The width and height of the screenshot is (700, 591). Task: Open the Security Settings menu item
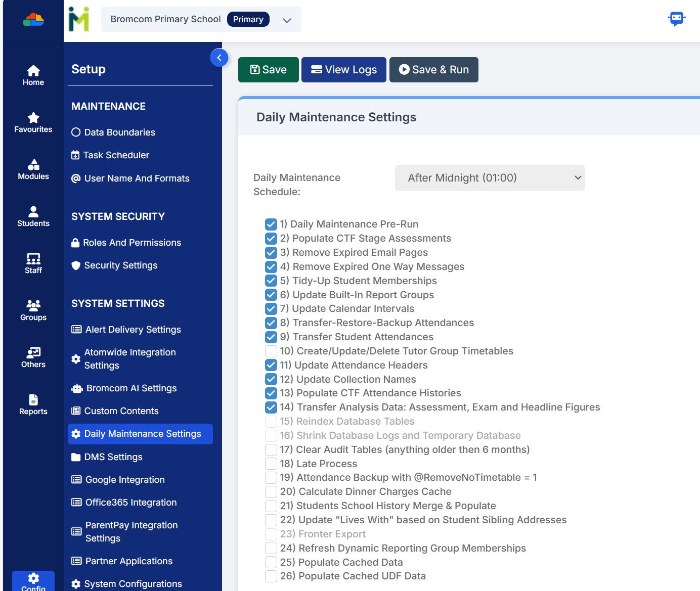120,265
